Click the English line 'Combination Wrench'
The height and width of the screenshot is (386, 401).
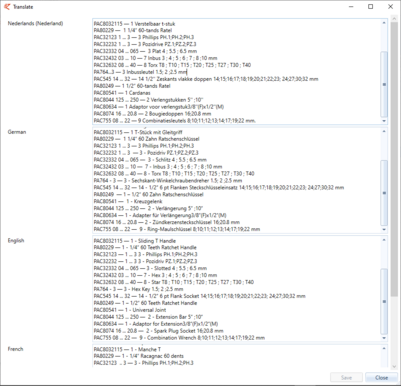(x=179, y=338)
